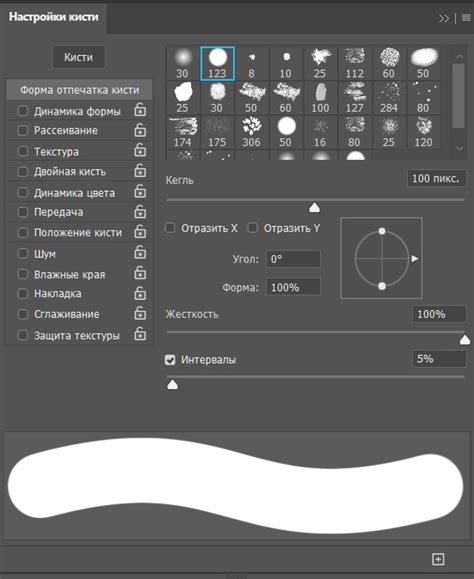Screen dimensions: 474x579
Task: Click the brush preset list down arrow
Action: point(460,148)
